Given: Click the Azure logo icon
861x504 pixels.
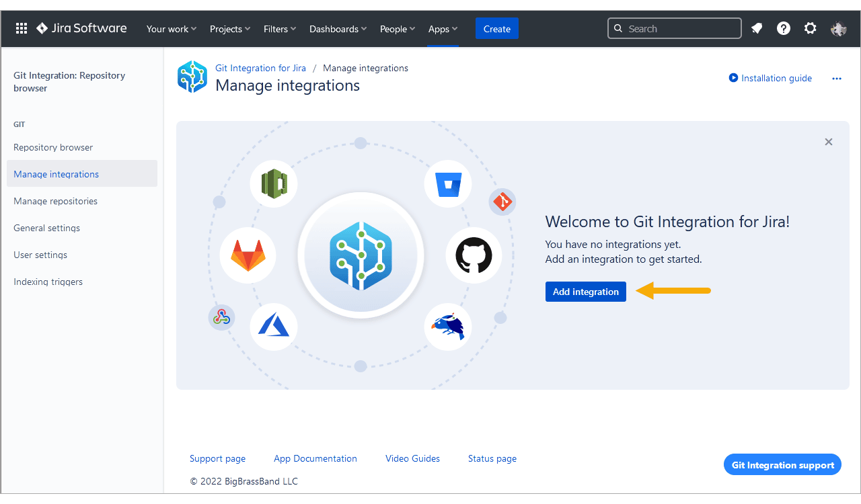Looking at the screenshot, I should [x=274, y=327].
